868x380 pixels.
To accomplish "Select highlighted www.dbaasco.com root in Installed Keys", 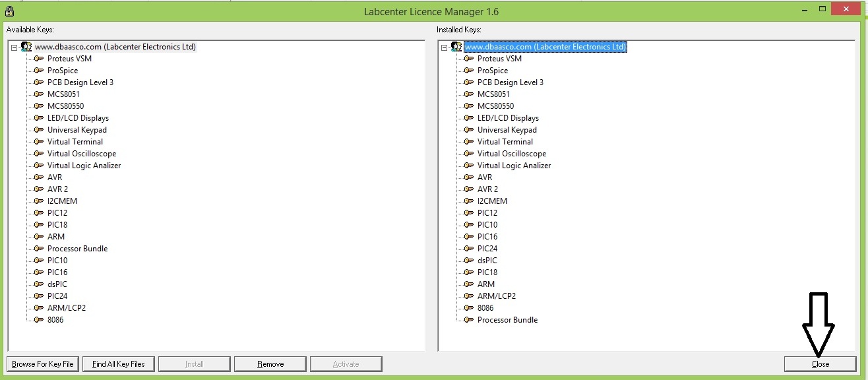I will (x=545, y=47).
